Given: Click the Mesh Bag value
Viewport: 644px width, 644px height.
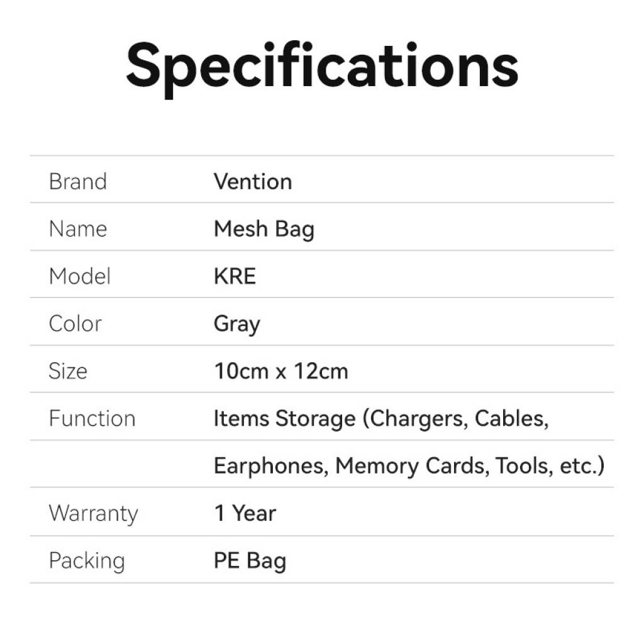Looking at the screenshot, I should (x=264, y=230).
